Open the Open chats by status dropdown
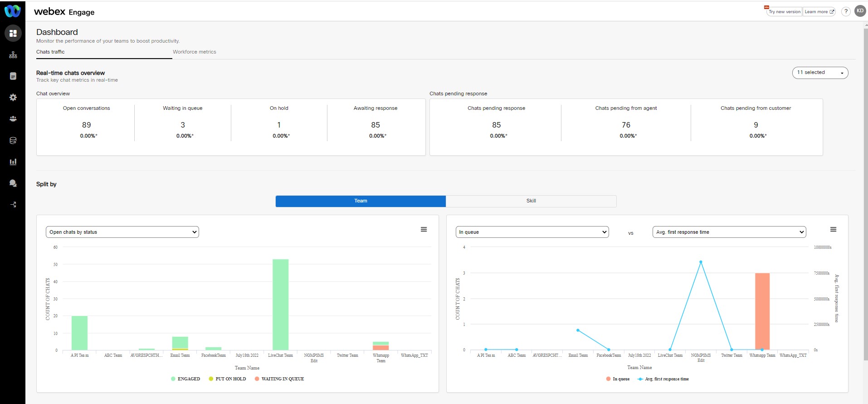The height and width of the screenshot is (404, 868). click(x=122, y=232)
